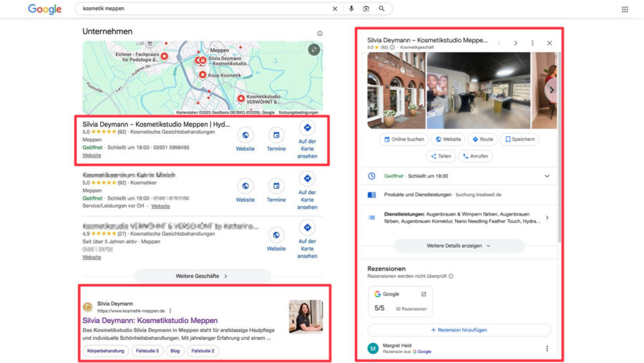This screenshot has height=363, width=644.
Task: Clear the search query text
Action: point(335,9)
